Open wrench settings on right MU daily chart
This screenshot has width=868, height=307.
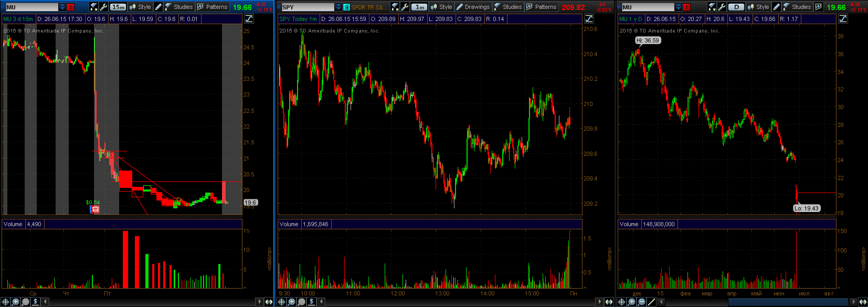coord(722,7)
